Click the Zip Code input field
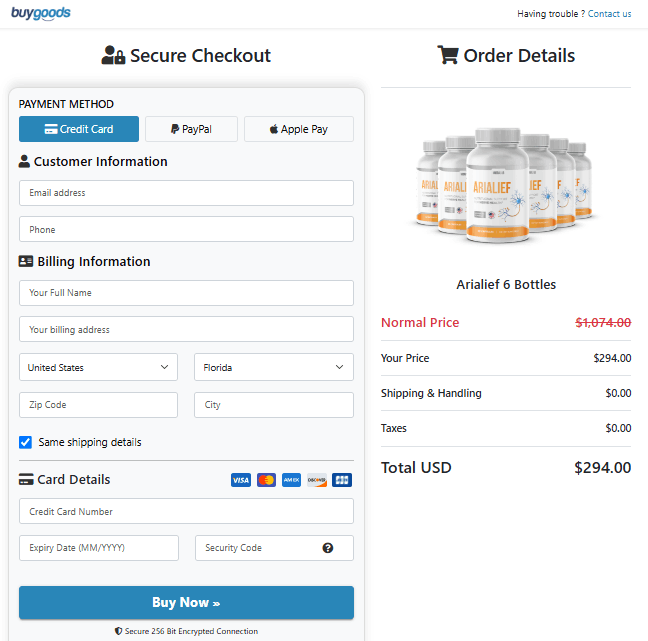 click(x=98, y=405)
